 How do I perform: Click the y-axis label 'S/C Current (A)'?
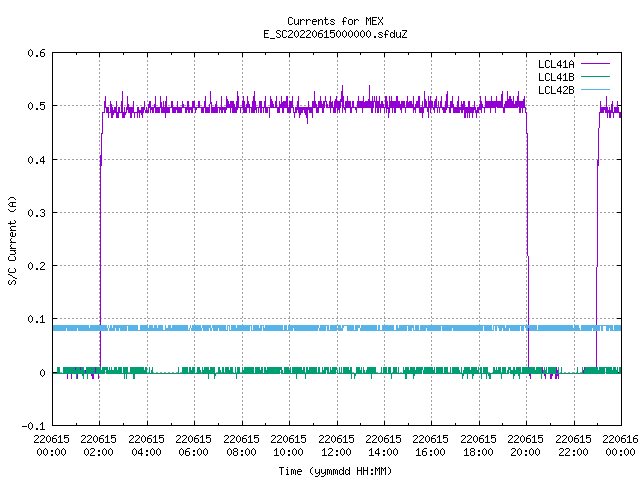point(12,241)
